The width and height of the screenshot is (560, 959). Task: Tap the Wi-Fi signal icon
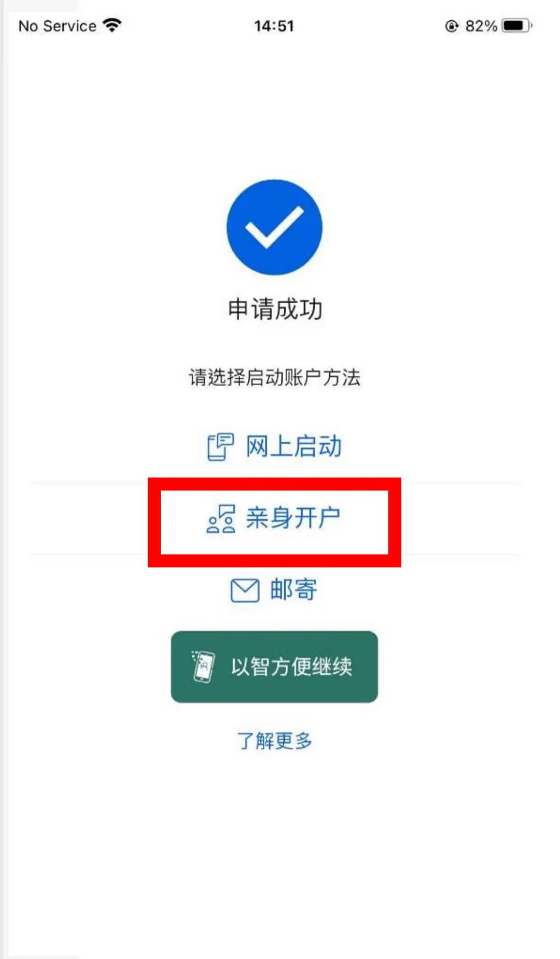112,25
